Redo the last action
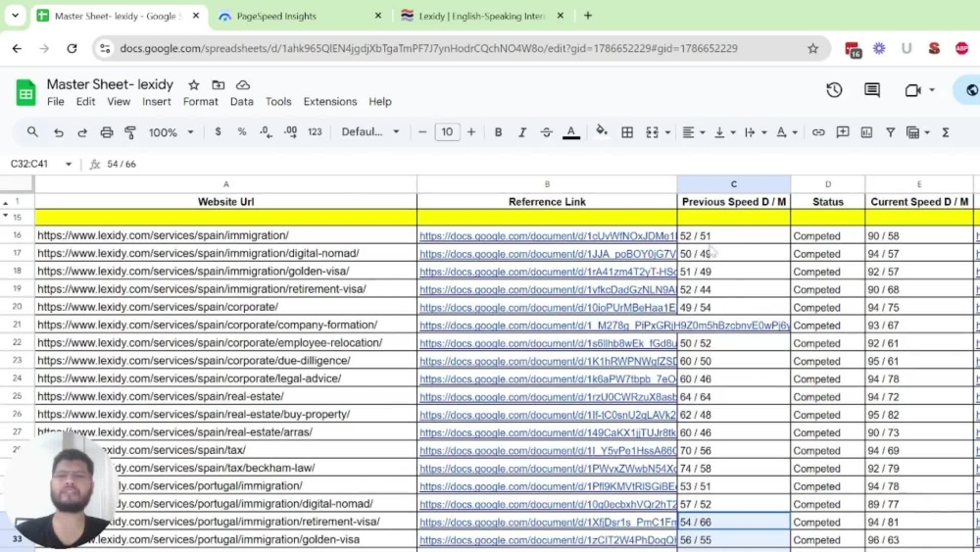980x552 pixels. [x=82, y=132]
